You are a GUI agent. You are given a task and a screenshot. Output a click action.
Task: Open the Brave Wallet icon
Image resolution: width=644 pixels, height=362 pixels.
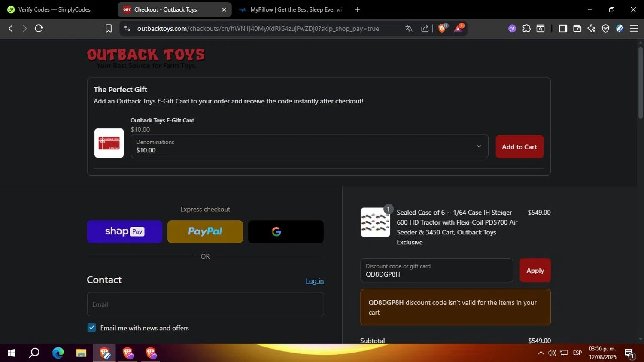577,28
